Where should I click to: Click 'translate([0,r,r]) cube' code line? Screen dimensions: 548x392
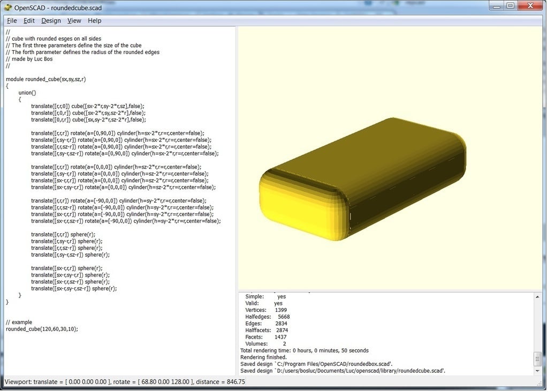[88, 119]
